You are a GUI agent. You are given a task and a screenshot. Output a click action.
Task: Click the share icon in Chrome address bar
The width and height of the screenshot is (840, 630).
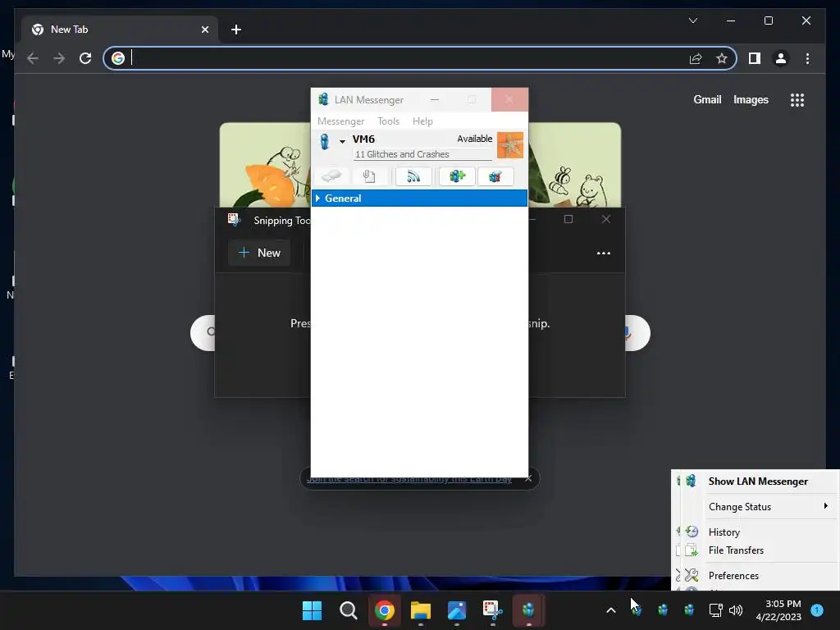pyautogui.click(x=696, y=58)
